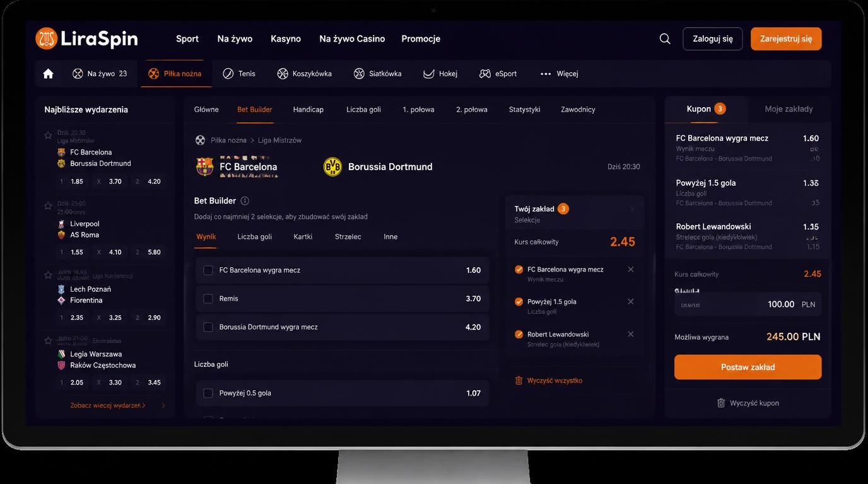Click the LiraSpin logo
Viewport: 868px width, 484px height.
(86, 38)
